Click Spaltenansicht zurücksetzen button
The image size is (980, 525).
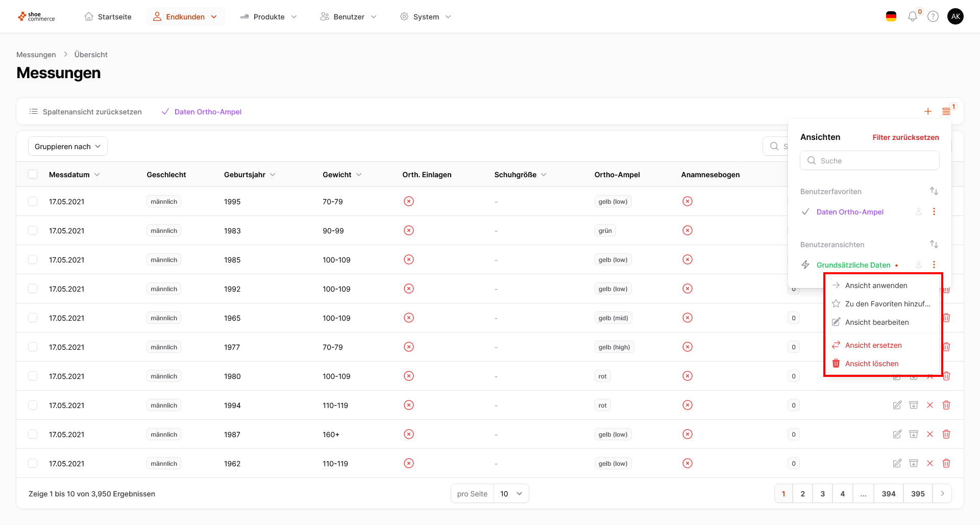(x=86, y=112)
